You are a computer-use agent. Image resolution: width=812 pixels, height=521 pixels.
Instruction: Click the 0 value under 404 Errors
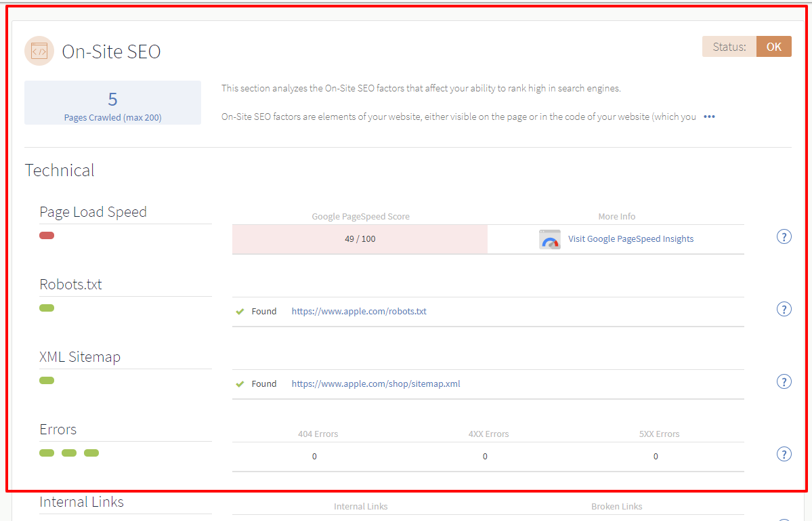(x=314, y=456)
